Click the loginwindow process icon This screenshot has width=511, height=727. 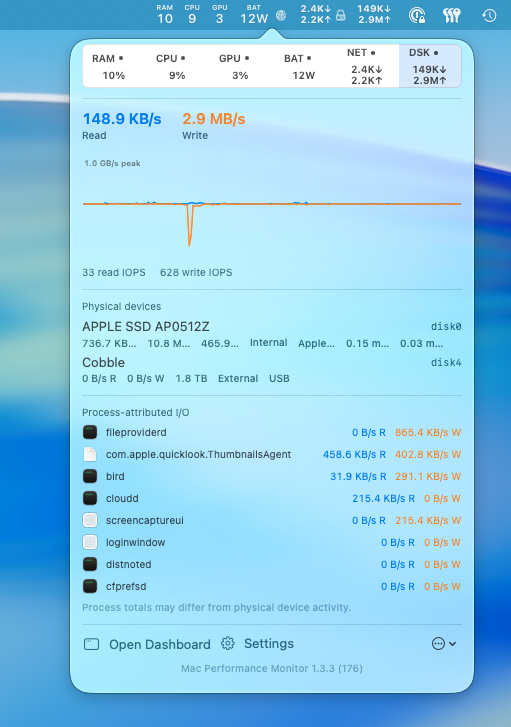point(90,542)
